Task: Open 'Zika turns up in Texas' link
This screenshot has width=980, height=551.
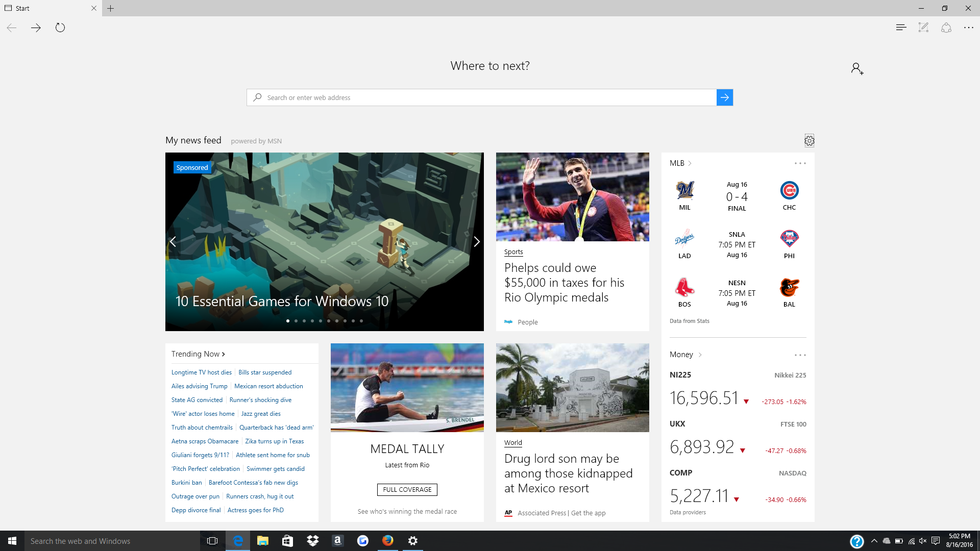Action: 275,441
